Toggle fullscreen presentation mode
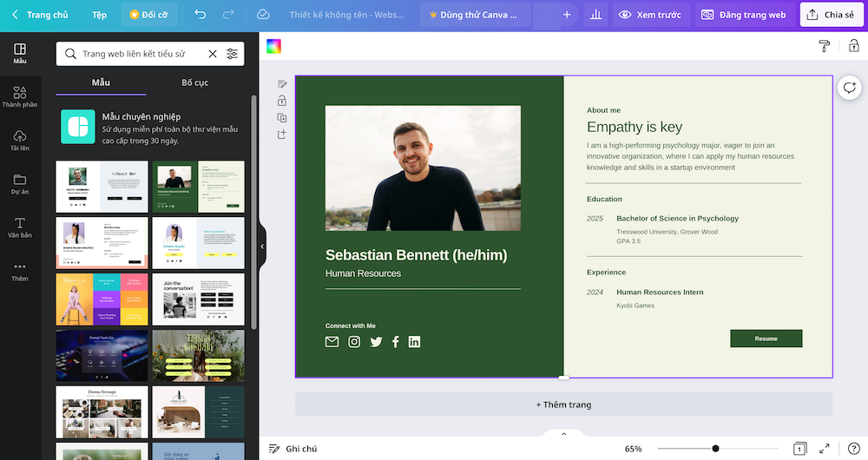 825,448
